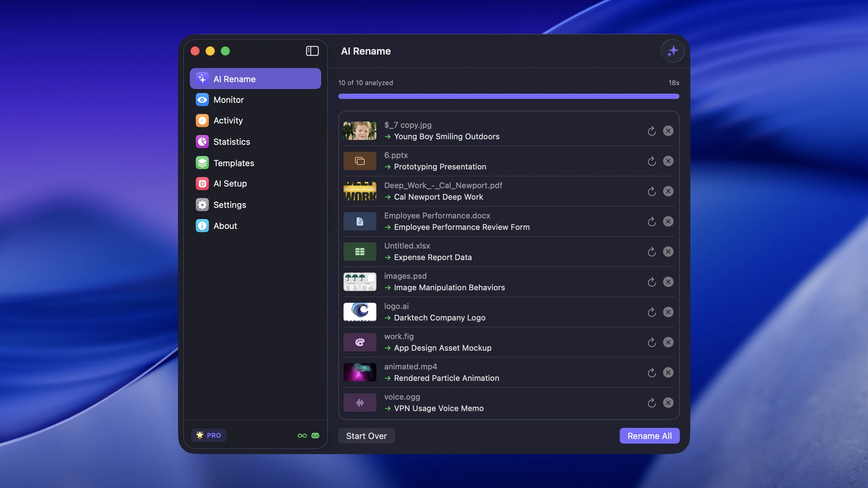868x488 pixels.
Task: Regenerate name for Employee Performance.docx
Action: (652, 221)
